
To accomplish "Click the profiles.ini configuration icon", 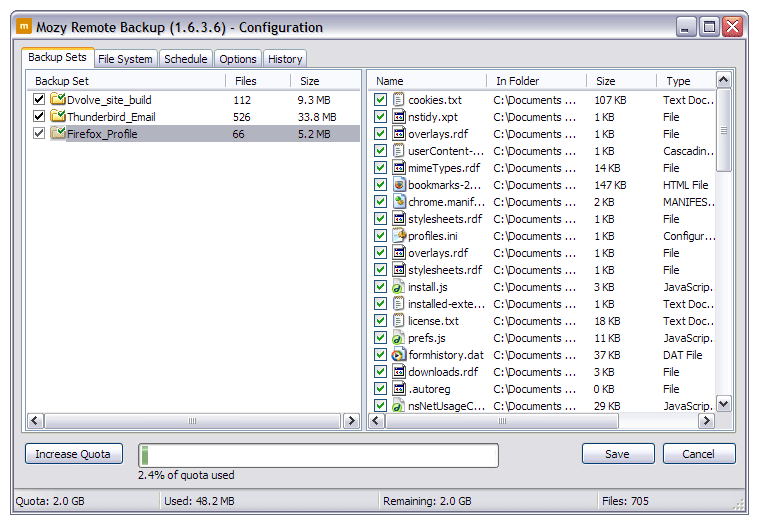I will pyautogui.click(x=399, y=235).
